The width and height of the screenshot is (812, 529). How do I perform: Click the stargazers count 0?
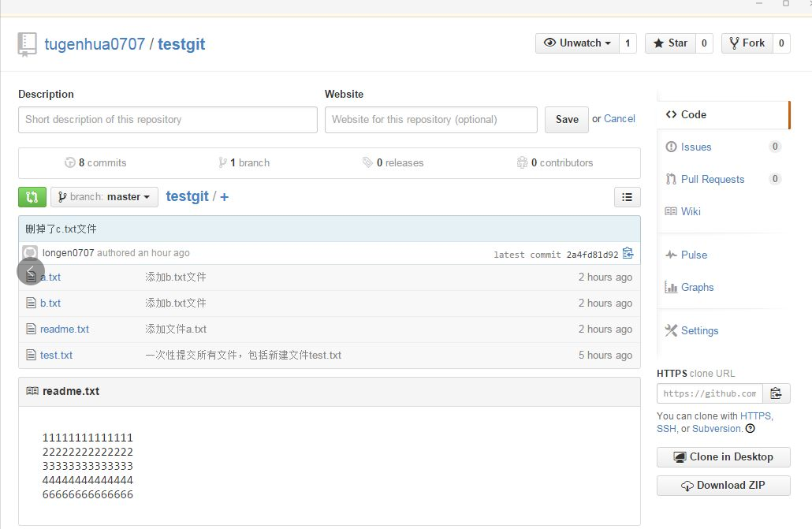[x=704, y=43]
